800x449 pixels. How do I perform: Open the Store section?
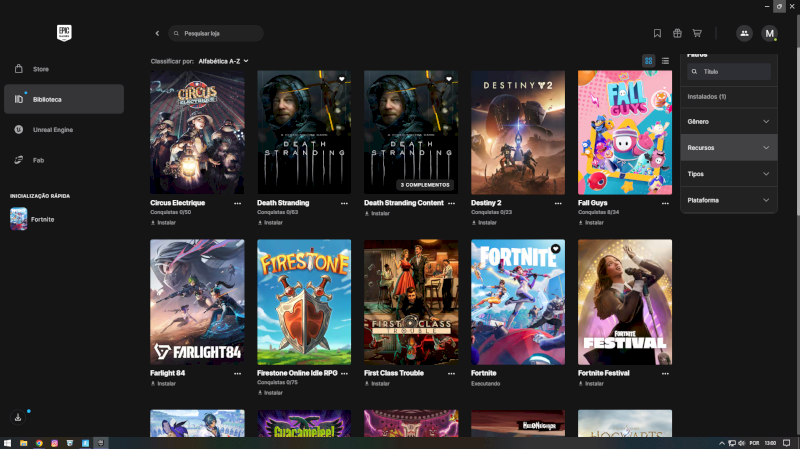[x=64, y=69]
